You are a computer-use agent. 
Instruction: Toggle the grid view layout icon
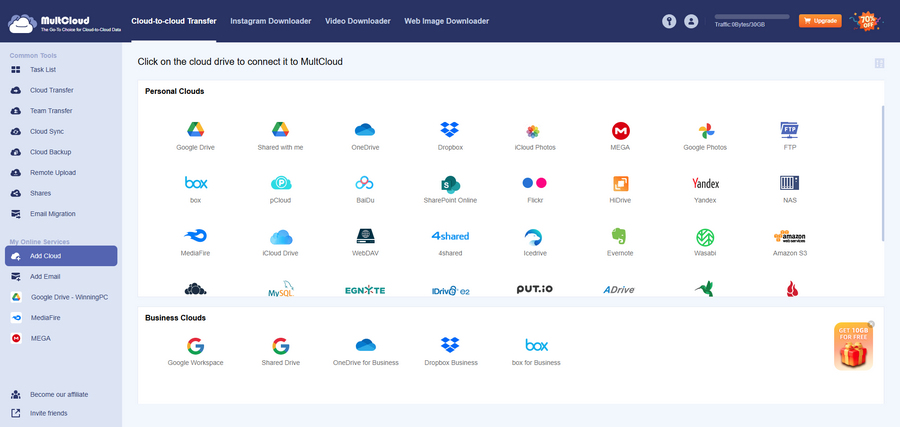click(x=879, y=63)
